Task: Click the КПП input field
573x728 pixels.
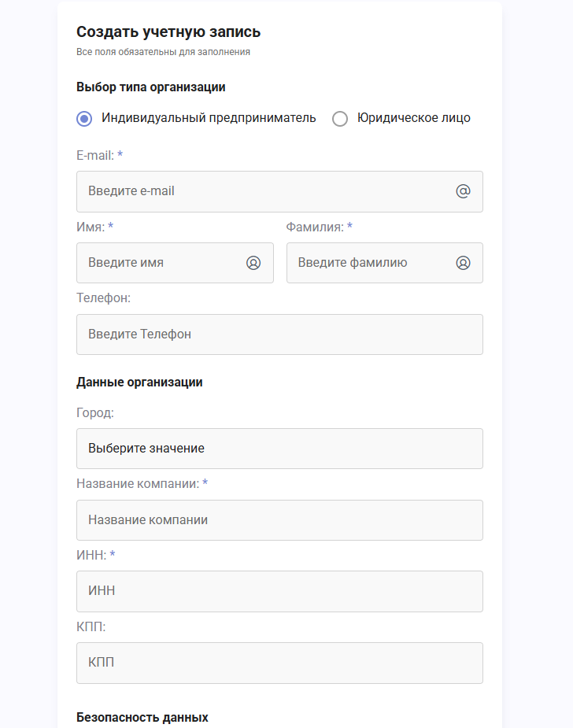Action: click(279, 663)
